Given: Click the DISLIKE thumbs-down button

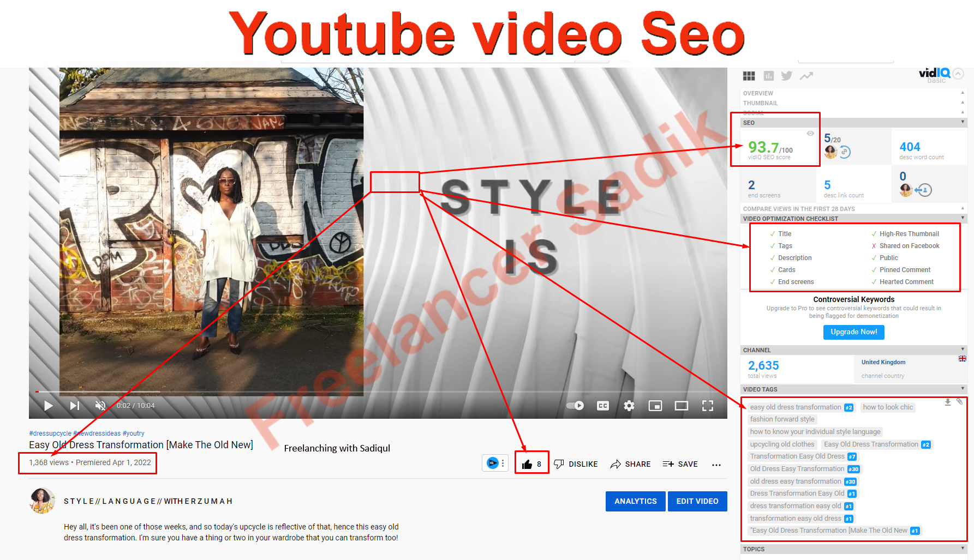Looking at the screenshot, I should [x=576, y=464].
